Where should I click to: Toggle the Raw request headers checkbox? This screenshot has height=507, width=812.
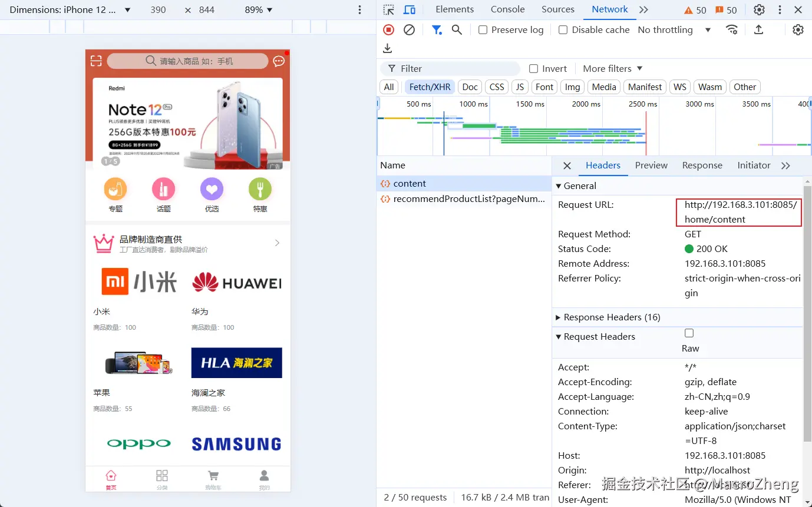click(x=689, y=333)
